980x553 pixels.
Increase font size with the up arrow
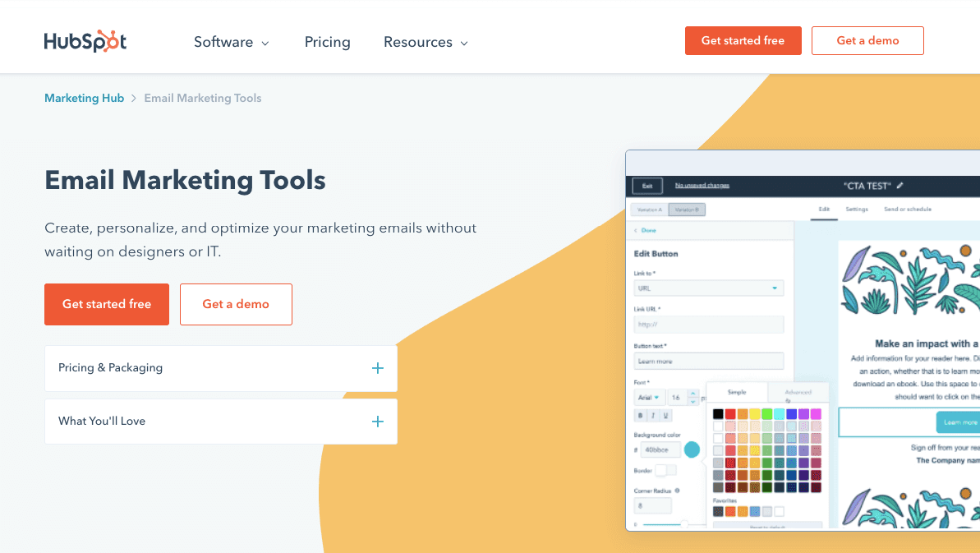pos(692,394)
